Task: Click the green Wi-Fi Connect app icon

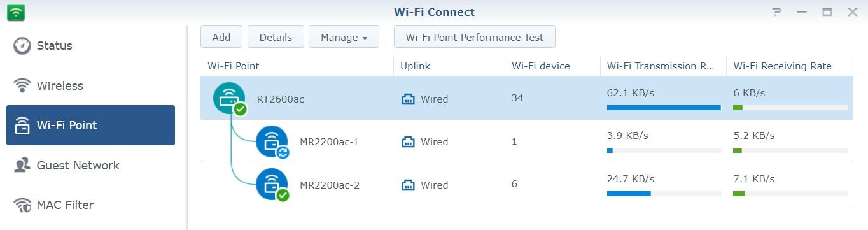Action: coord(16,12)
